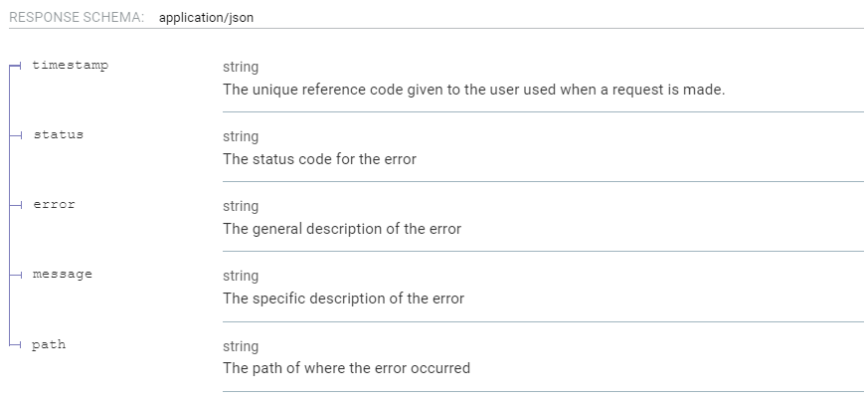This screenshot has height=400, width=868.
Task: Click the string type of error
Action: [x=241, y=206]
